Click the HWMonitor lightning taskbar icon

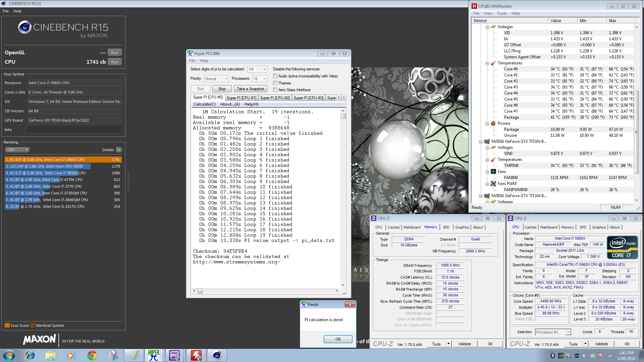click(196, 355)
